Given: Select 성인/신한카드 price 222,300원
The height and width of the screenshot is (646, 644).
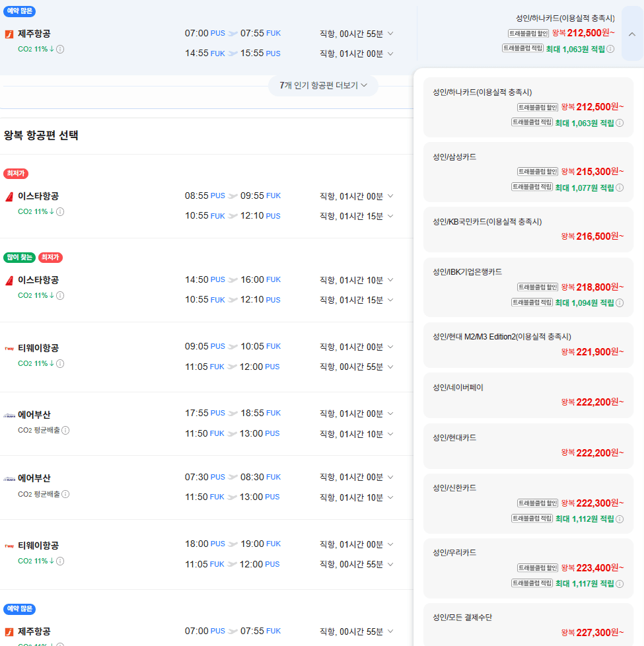Looking at the screenshot, I should (x=528, y=503).
